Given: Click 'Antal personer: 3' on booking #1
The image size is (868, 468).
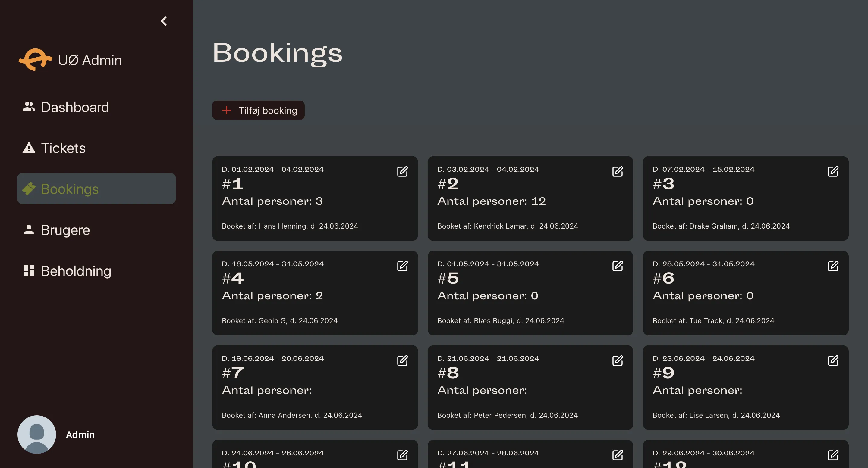Looking at the screenshot, I should (272, 201).
